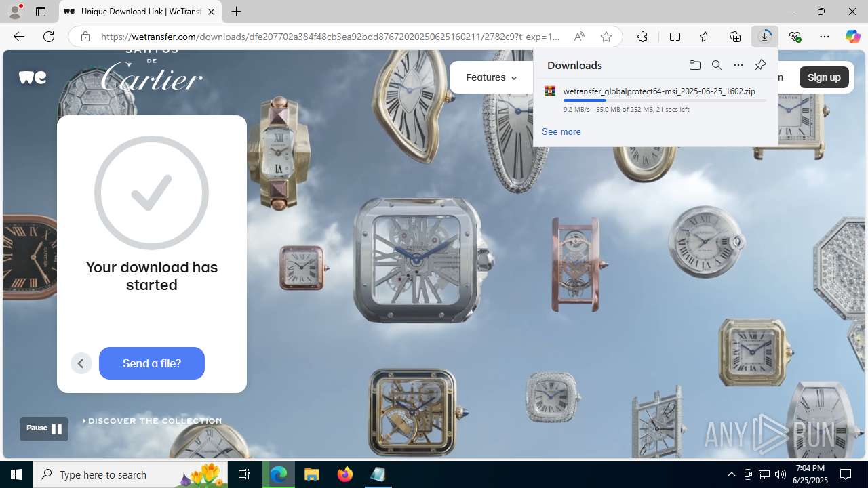This screenshot has height=488, width=868.
Task: Open the Favorites list
Action: (705, 37)
